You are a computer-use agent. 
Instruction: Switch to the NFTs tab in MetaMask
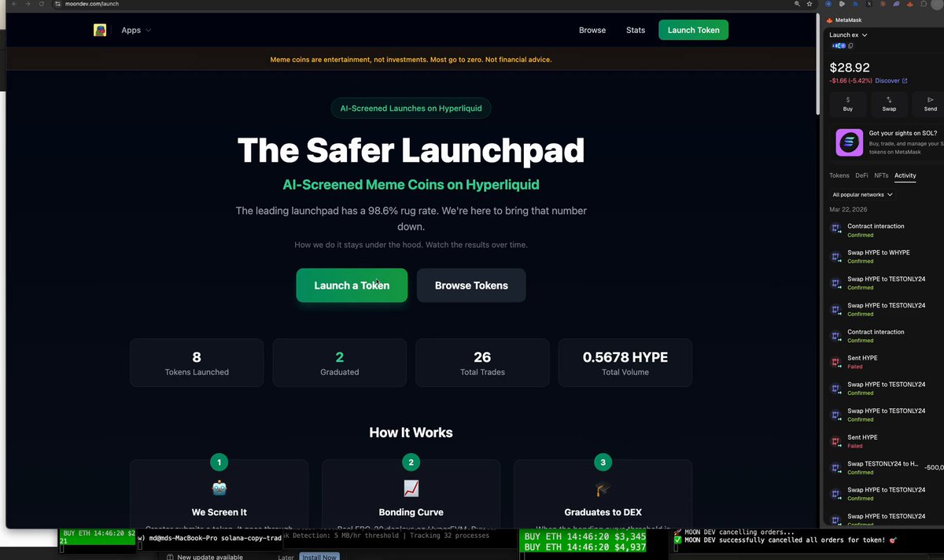click(881, 175)
